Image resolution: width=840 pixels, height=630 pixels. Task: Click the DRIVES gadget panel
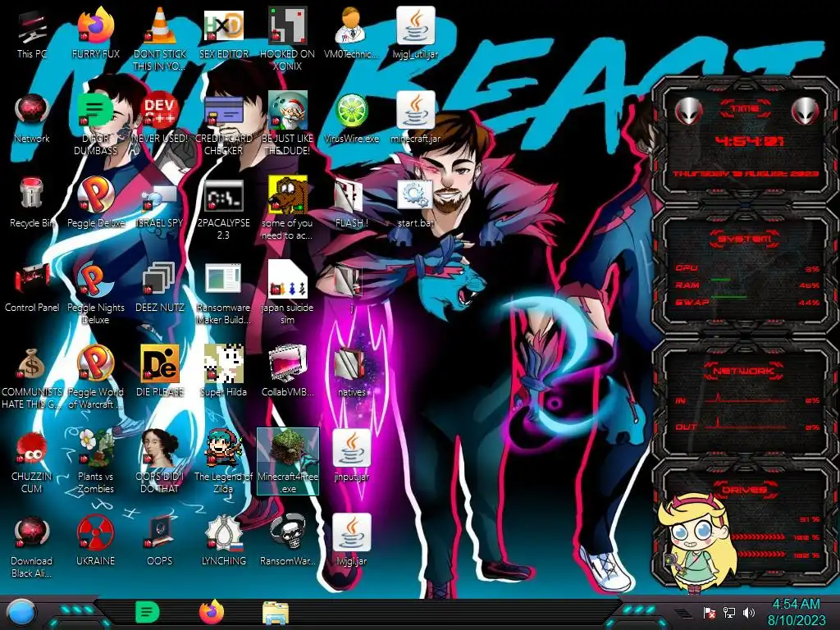[x=745, y=523]
